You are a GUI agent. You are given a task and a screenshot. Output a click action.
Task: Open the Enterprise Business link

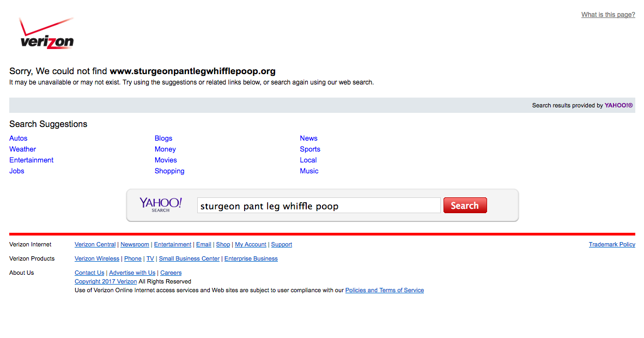tap(251, 258)
